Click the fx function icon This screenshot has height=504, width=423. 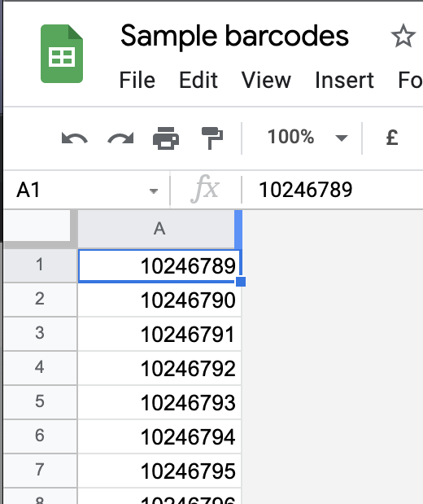205,190
